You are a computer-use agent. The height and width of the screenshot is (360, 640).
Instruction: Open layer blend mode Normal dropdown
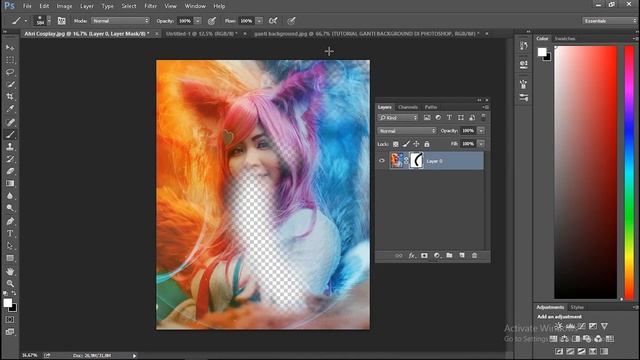pyautogui.click(x=407, y=131)
